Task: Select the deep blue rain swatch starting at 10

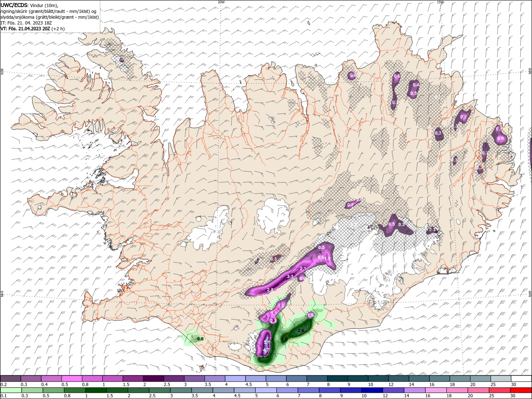Action: pos(372,390)
